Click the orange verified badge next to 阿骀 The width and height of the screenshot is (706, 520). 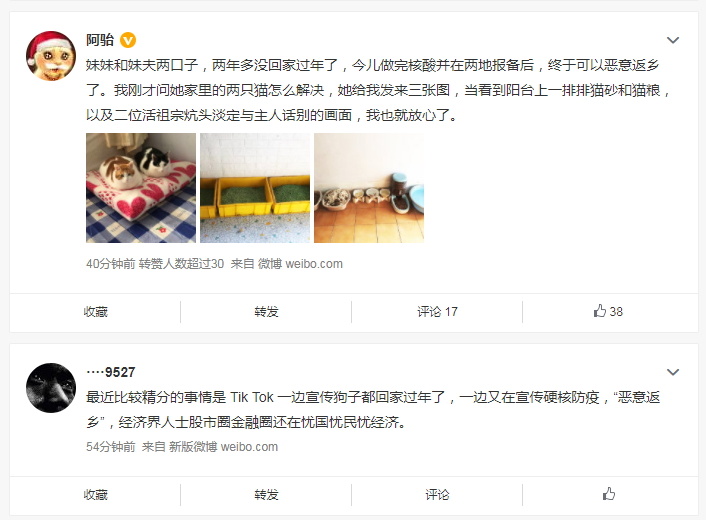[x=128, y=40]
